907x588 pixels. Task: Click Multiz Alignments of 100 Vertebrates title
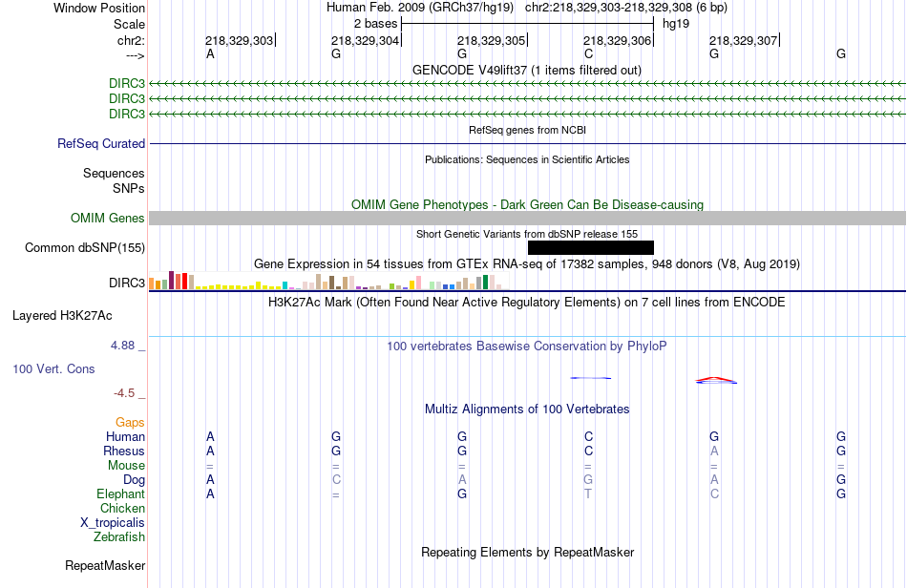pos(527,409)
